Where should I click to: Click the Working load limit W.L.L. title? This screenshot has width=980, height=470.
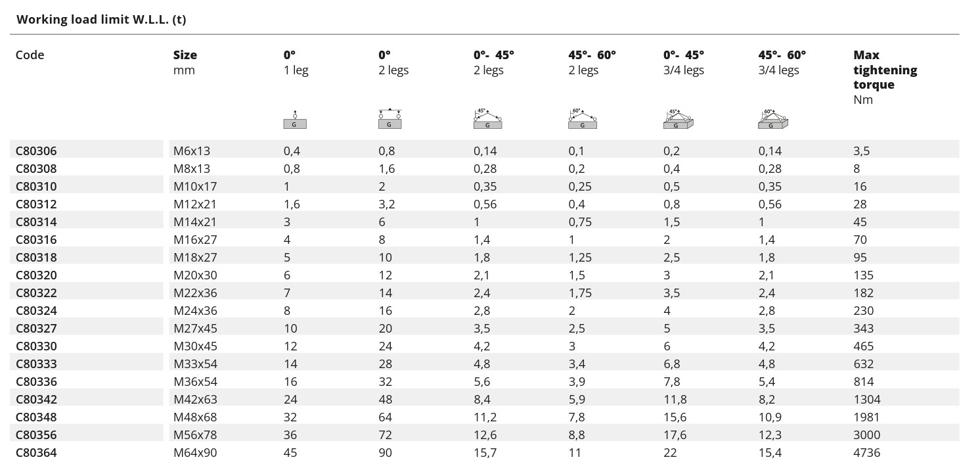[x=101, y=19]
